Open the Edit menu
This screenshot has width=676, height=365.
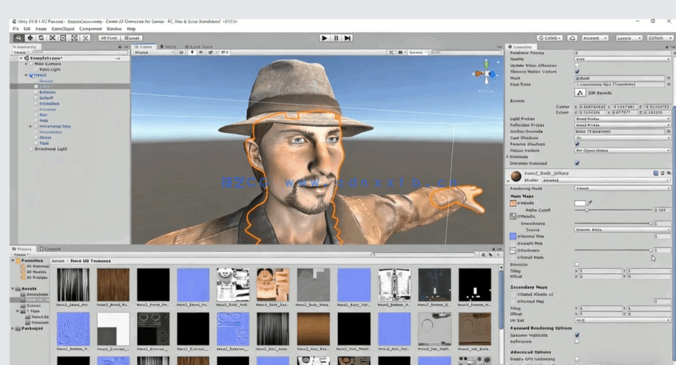[x=27, y=29]
